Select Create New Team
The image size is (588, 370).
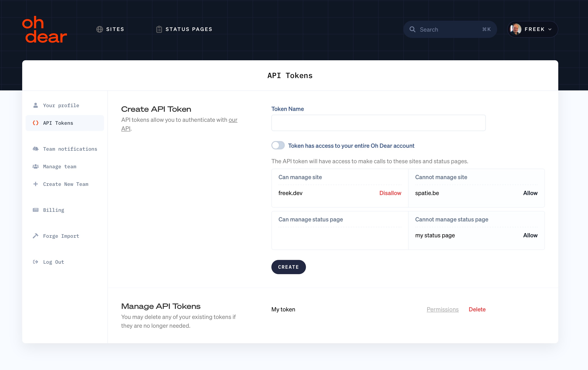coord(65,184)
